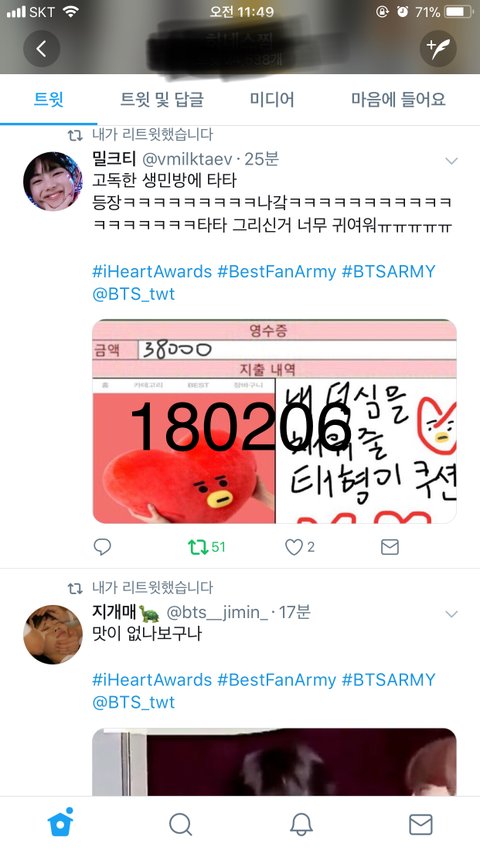This screenshot has width=480, height=853.
Task: Open the Home tab in bottom bar
Action: pos(60,824)
